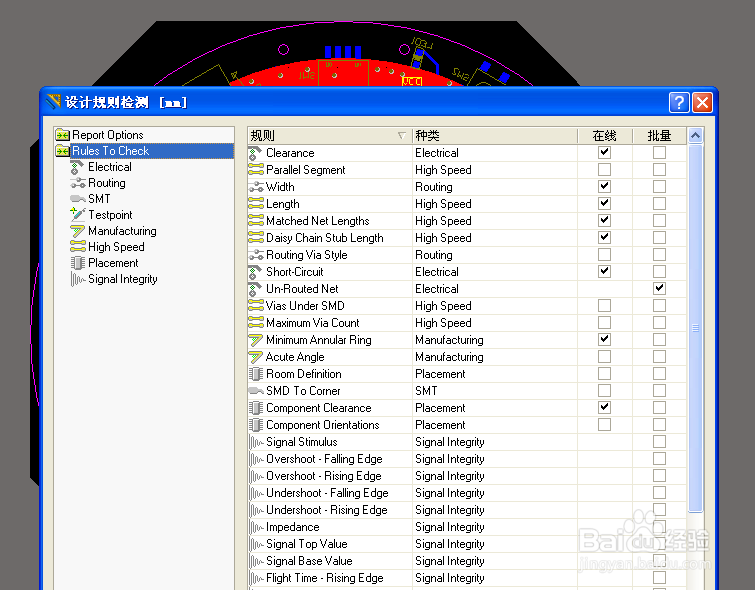This screenshot has height=590, width=755.
Task: Select the Undershoot - Rising Edge row
Action: tap(467, 510)
